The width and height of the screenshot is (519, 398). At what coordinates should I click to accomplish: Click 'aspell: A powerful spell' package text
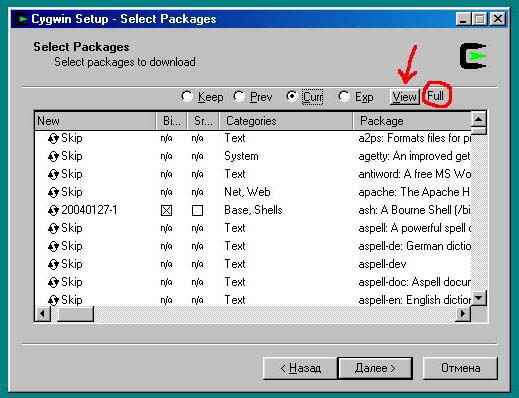415,228
